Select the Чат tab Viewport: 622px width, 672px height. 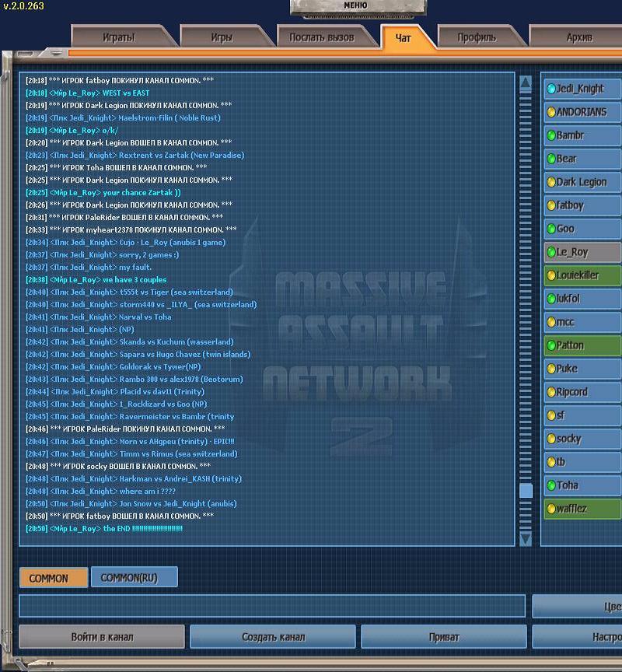click(403, 37)
